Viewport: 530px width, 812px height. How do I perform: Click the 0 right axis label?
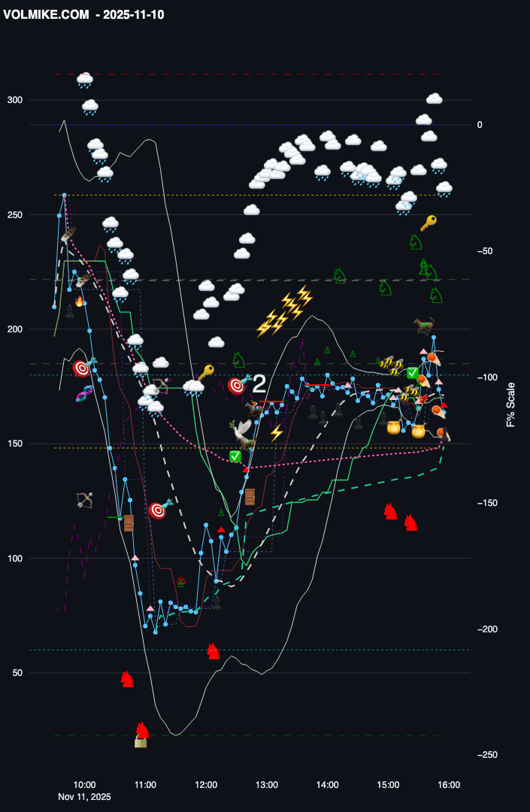(480, 125)
